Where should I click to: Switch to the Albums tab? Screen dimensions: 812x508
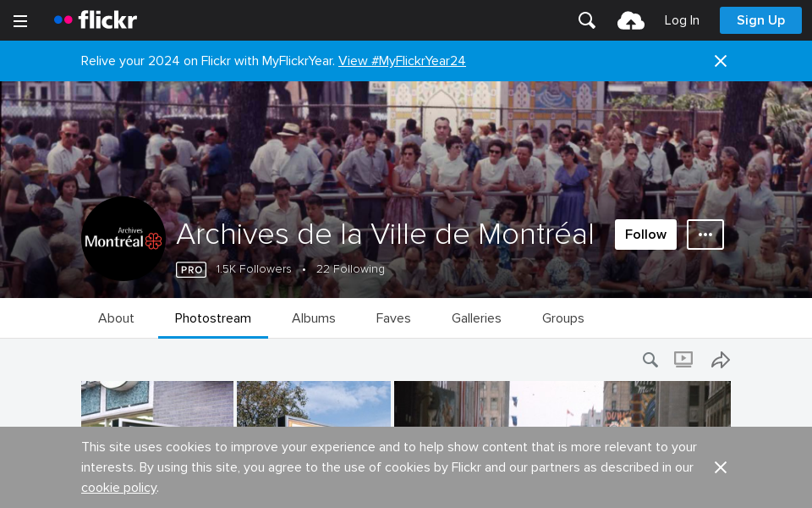[313, 318]
